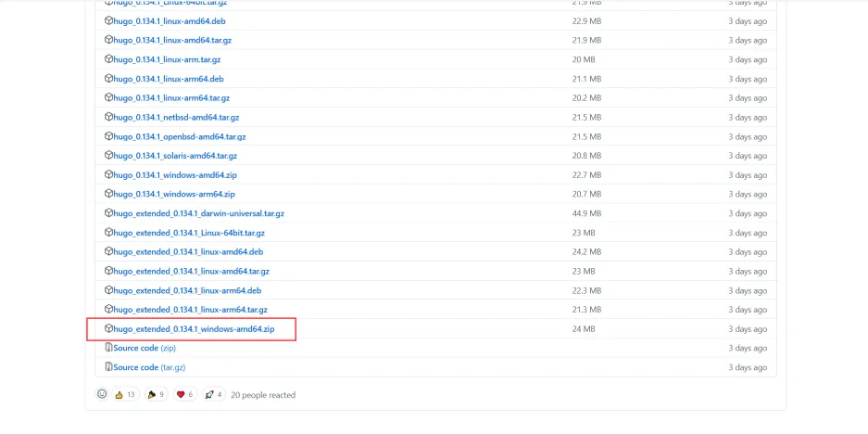The height and width of the screenshot is (434, 868).
Task: Download hugo_extended windows-amd64.zip
Action: point(194,328)
